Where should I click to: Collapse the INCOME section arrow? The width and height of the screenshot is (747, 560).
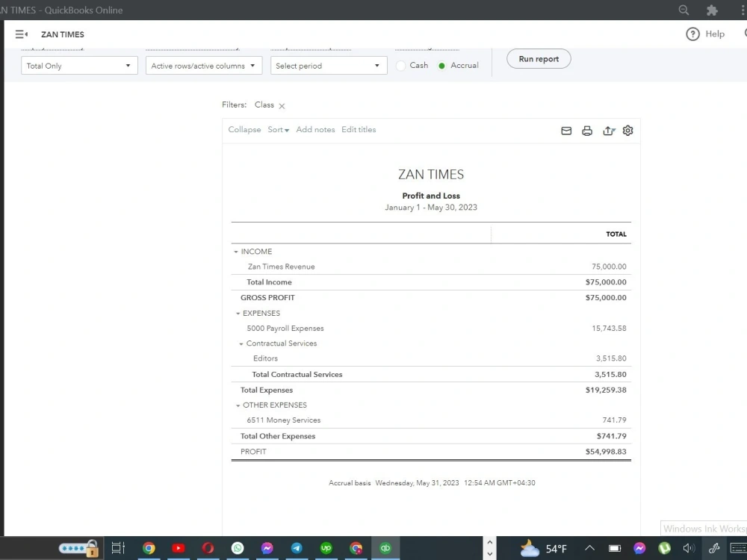pyautogui.click(x=236, y=252)
